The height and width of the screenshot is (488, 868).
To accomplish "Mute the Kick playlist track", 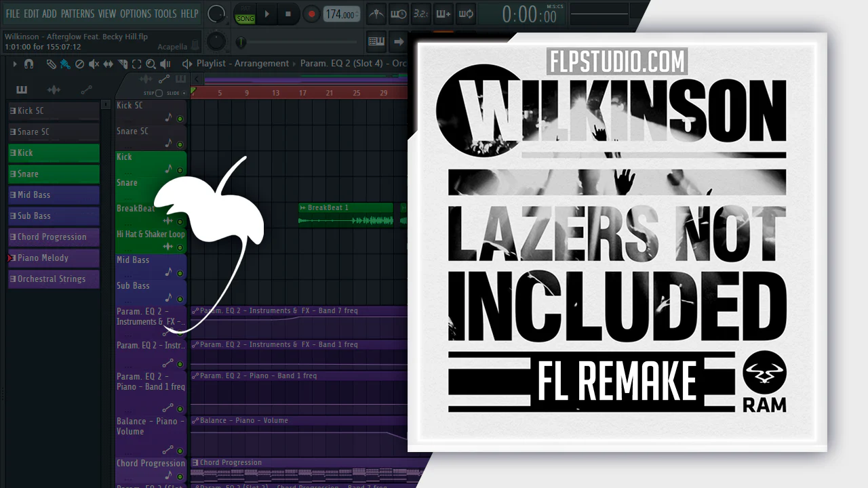I will pyautogui.click(x=180, y=170).
